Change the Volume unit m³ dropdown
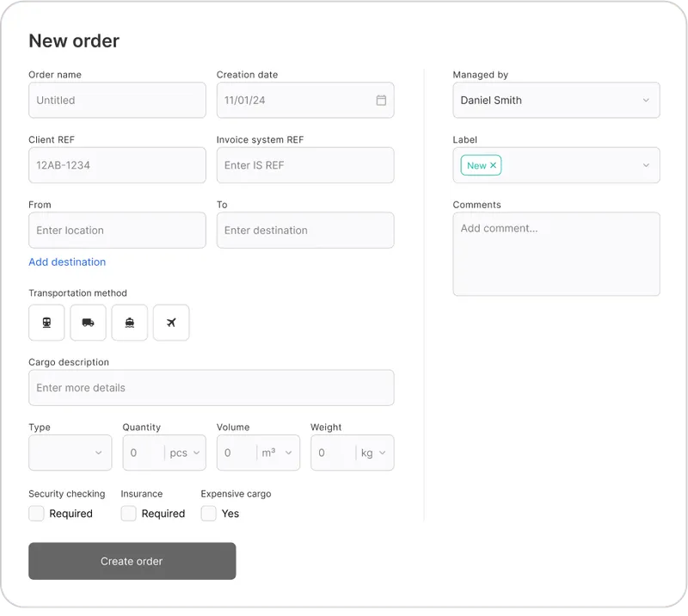Image resolution: width=688 pixels, height=616 pixels. 277,453
